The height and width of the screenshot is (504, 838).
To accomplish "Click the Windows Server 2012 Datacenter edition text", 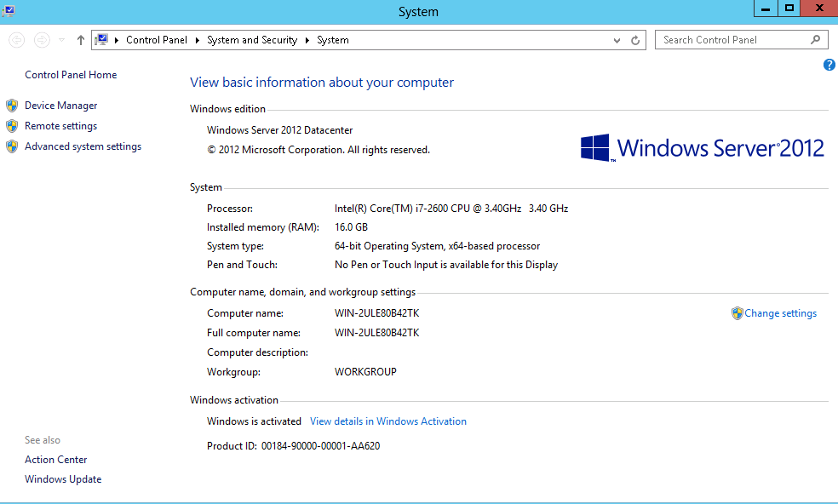I will [279, 130].
